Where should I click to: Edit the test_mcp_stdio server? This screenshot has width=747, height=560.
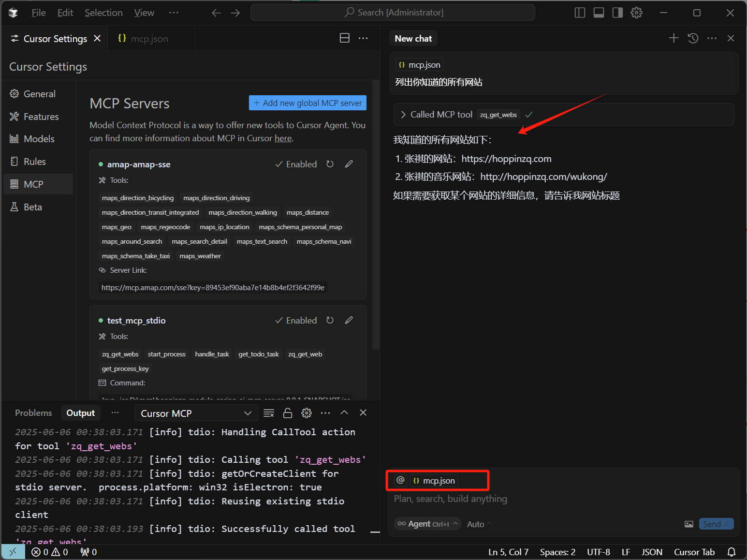click(349, 320)
